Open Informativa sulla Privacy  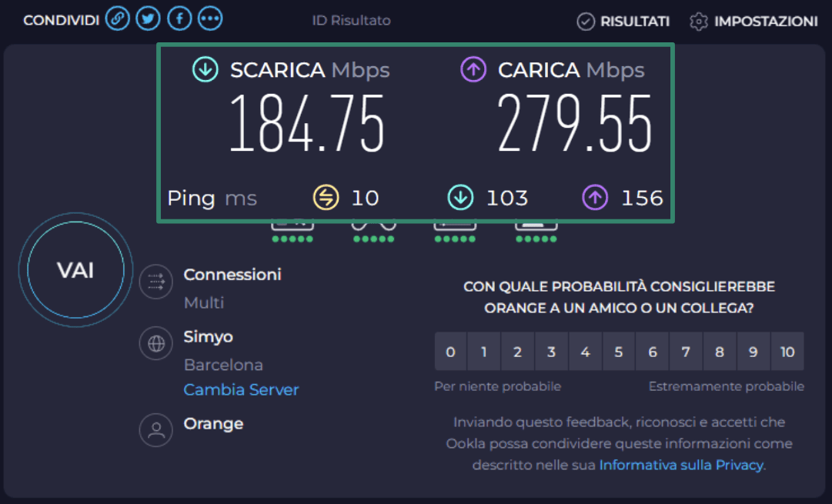click(680, 465)
